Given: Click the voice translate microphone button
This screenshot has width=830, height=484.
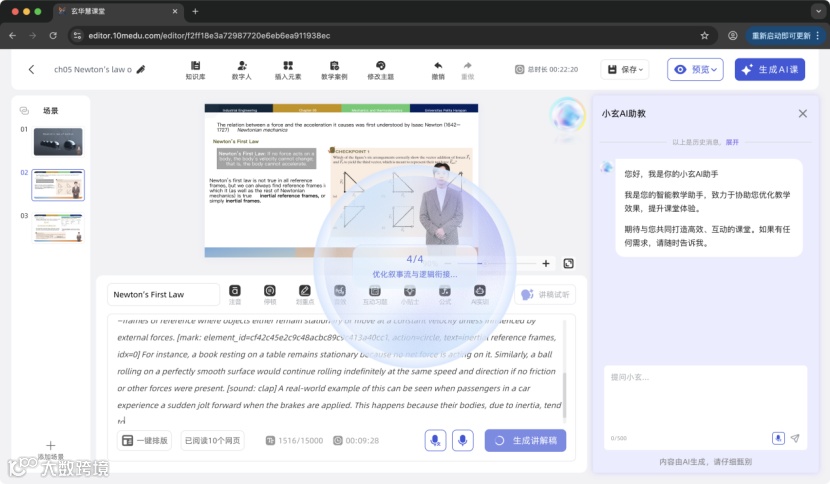Looking at the screenshot, I should (435, 440).
